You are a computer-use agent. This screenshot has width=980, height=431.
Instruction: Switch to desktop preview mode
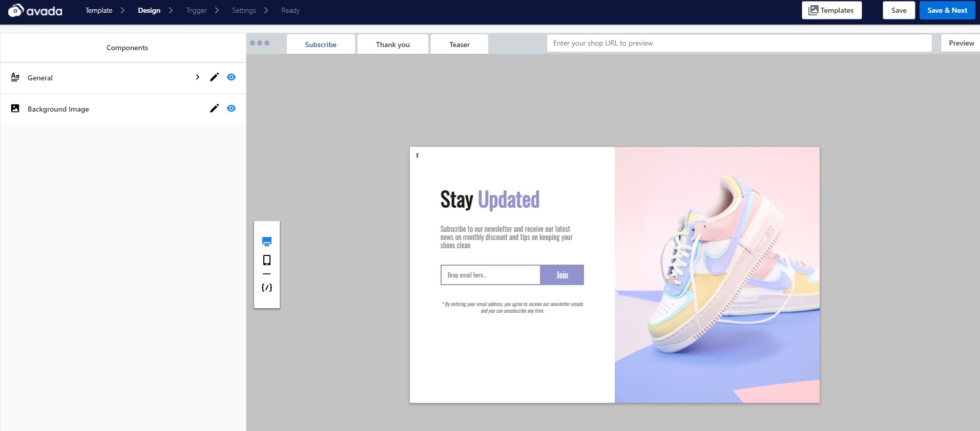(x=267, y=242)
